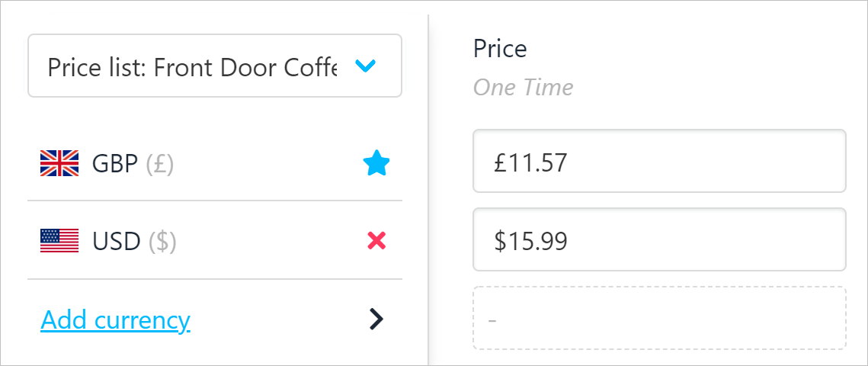Viewport: 868px width, 366px height.
Task: Edit the $15.99 price field
Action: (659, 239)
